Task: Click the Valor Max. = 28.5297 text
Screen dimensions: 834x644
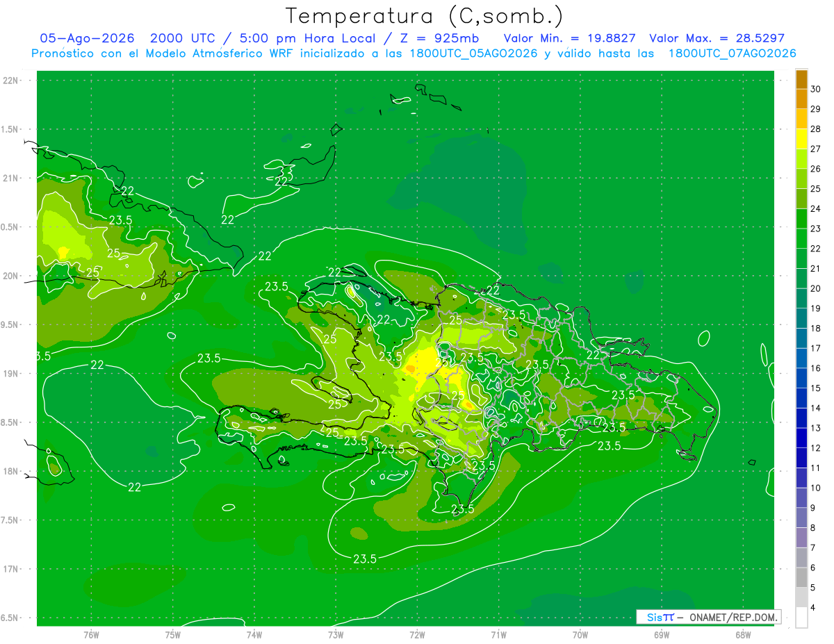Action: (717, 39)
